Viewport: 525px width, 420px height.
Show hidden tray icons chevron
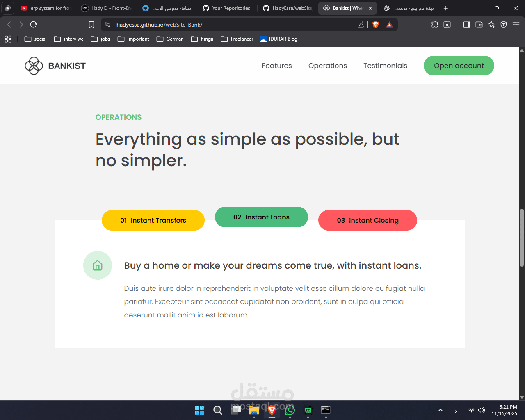[x=441, y=410]
